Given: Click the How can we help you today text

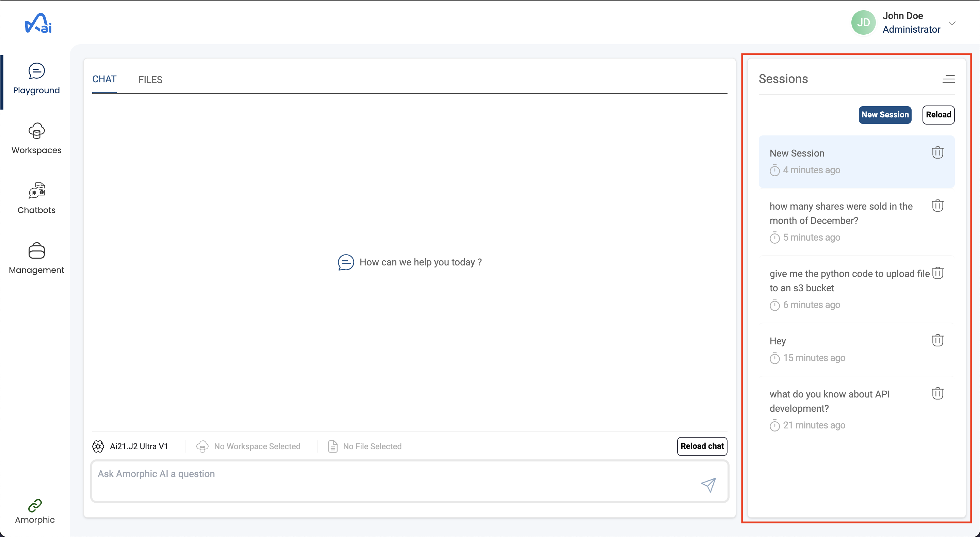Looking at the screenshot, I should tap(420, 262).
